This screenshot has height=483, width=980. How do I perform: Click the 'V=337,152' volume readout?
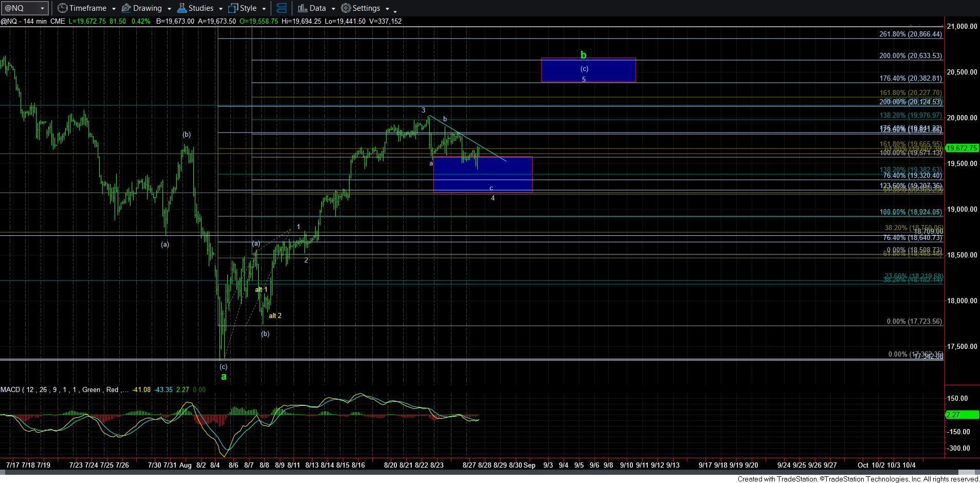tap(386, 21)
